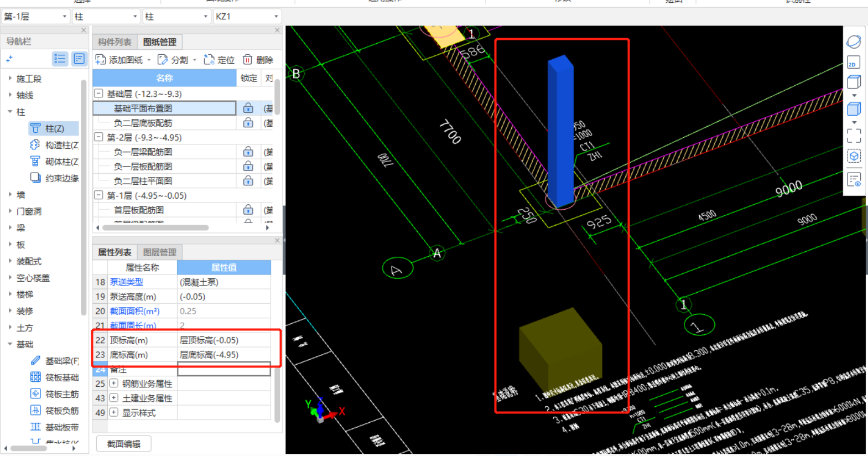Viewport: 868px width, 456px height.
Task: Open 分割 dropdown arrow
Action: pos(194,60)
